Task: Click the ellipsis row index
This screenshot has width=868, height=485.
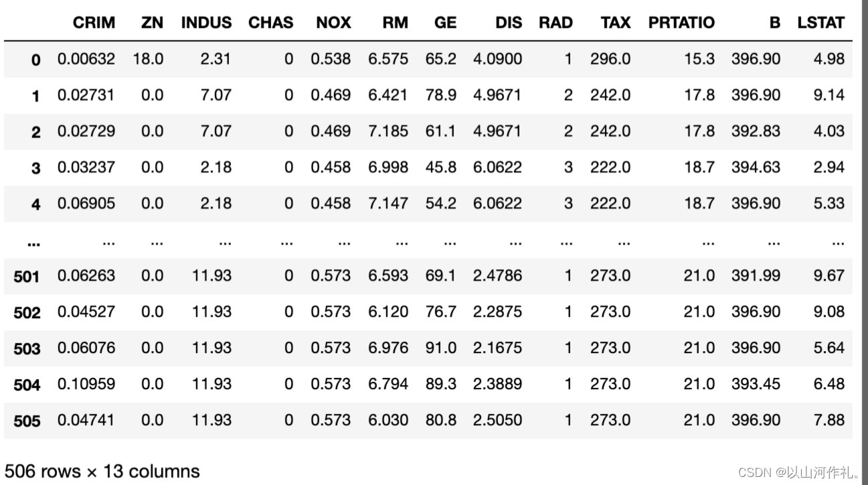Action: pyautogui.click(x=33, y=244)
